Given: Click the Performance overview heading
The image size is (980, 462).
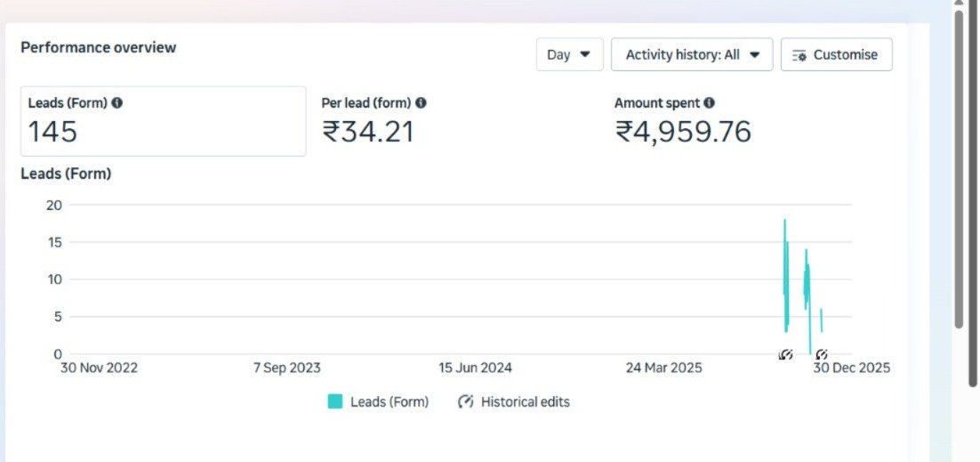Looking at the screenshot, I should (99, 47).
